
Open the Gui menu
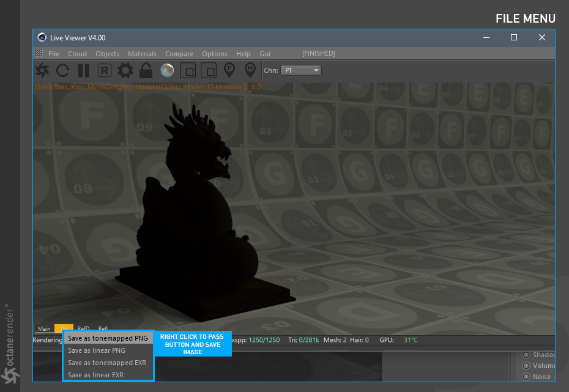pos(265,54)
